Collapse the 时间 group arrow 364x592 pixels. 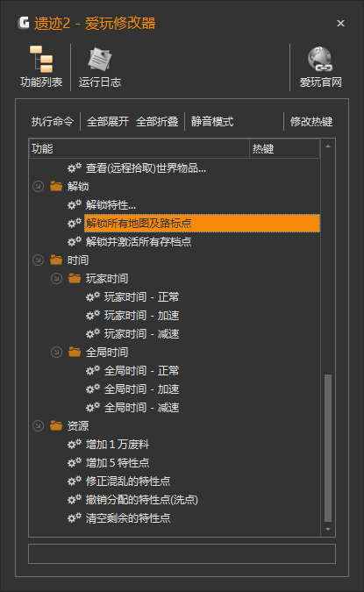coord(38,260)
